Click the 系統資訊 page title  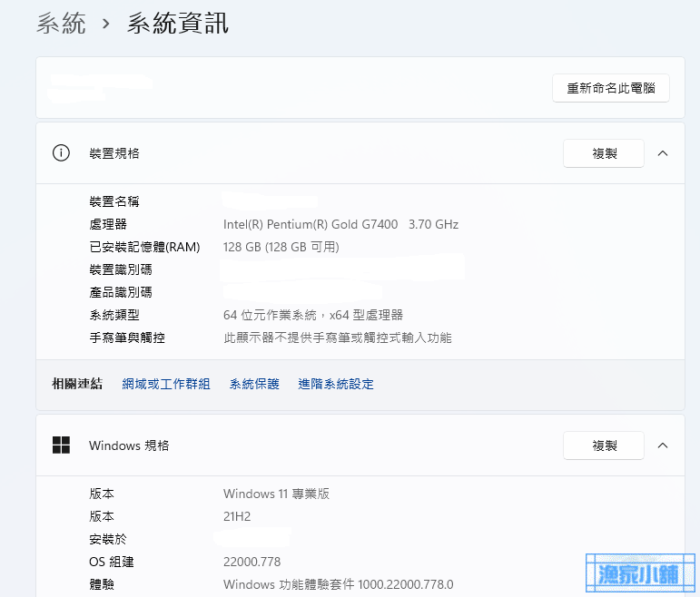(178, 24)
